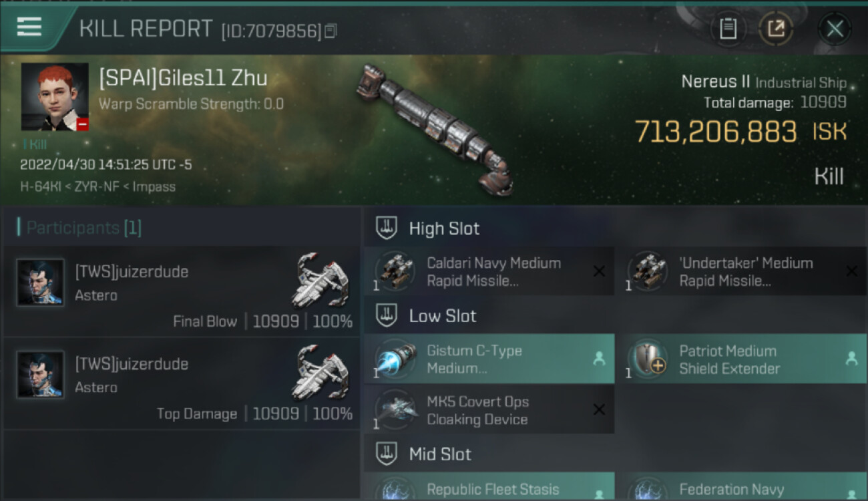This screenshot has width=868, height=501.
Task: View Giles11 Zhu's character portrait
Action: pos(55,97)
